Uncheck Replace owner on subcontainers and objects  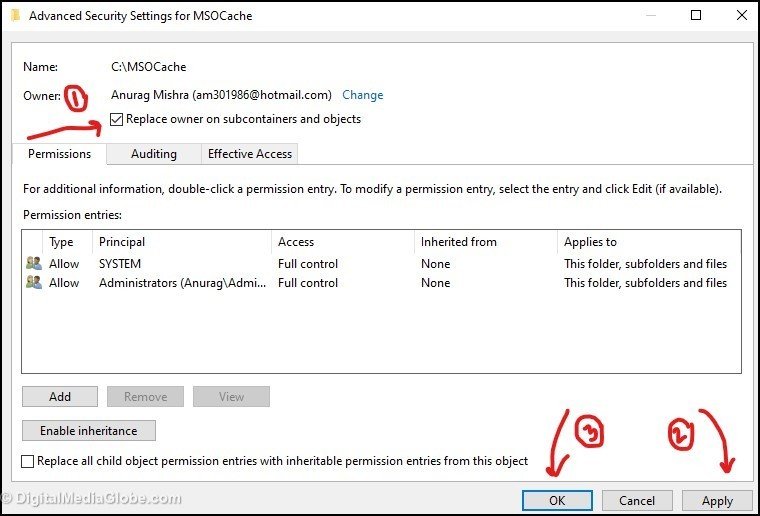(x=116, y=119)
